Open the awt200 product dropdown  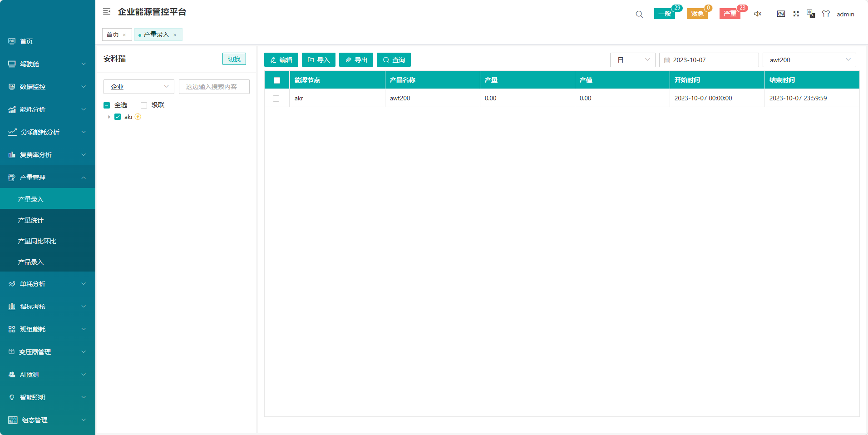pos(809,60)
